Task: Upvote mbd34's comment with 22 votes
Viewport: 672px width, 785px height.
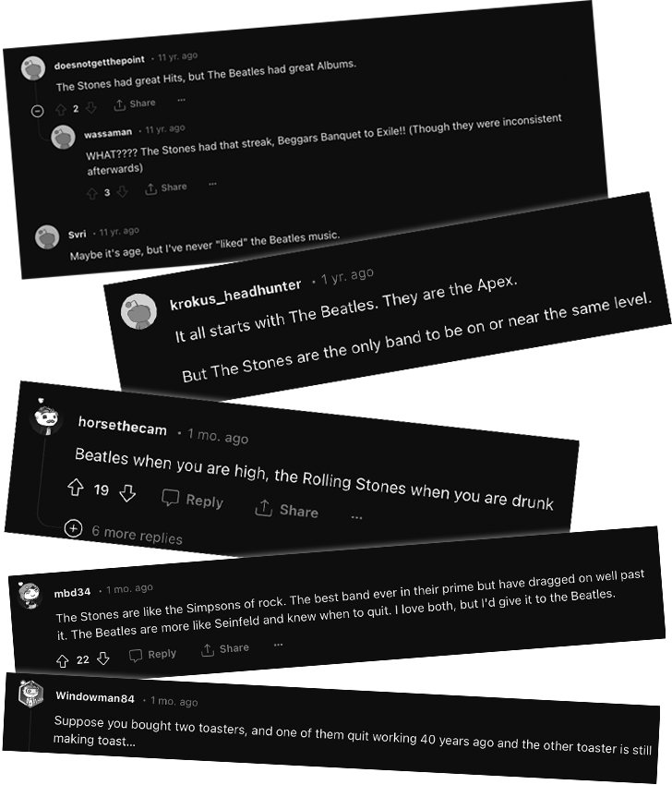Action: pos(62,661)
